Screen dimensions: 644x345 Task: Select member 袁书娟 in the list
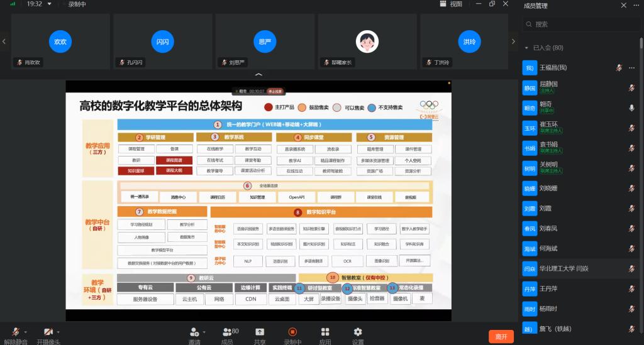pyautogui.click(x=579, y=148)
